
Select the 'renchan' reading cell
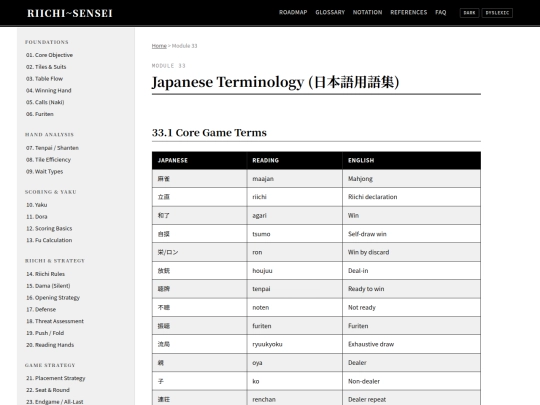(295, 398)
